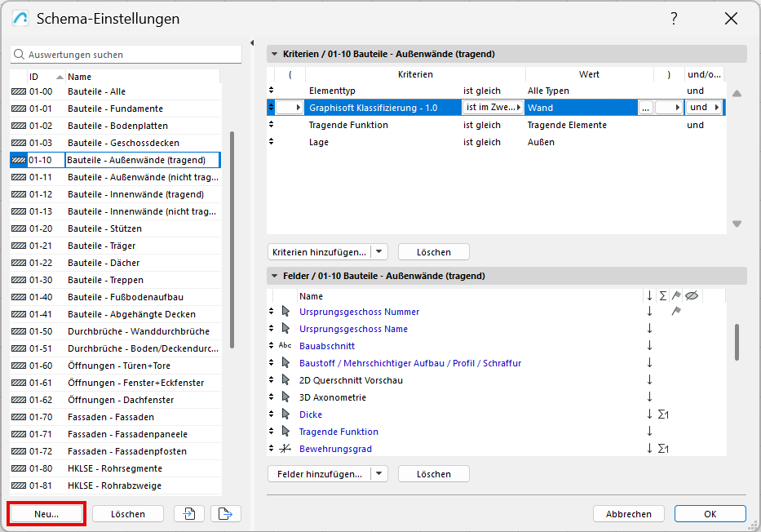Click the export schema icon button
The height and width of the screenshot is (532, 761).
click(x=226, y=513)
